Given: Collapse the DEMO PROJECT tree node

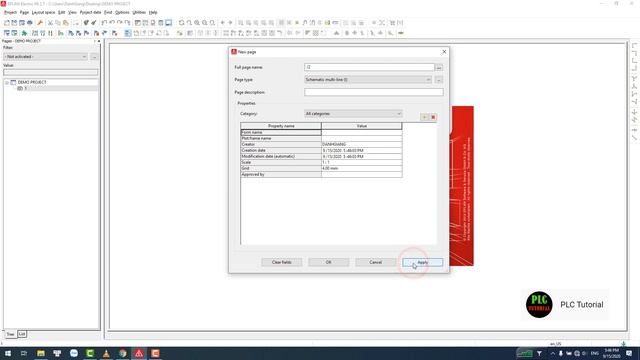Looking at the screenshot, I should click(x=7, y=82).
